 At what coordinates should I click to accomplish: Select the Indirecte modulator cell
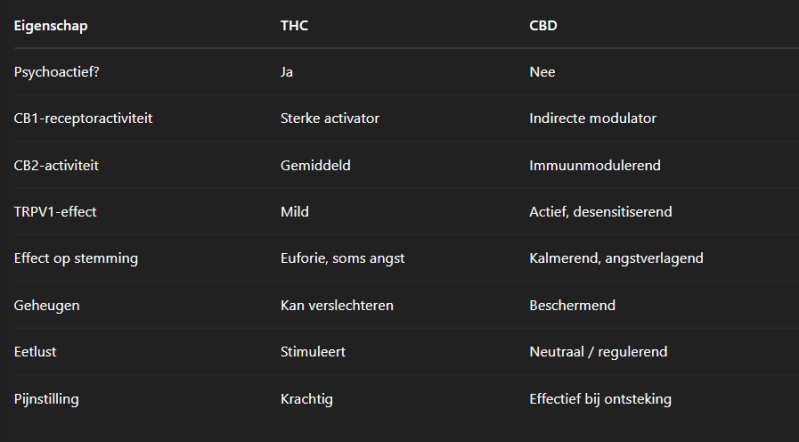(x=592, y=118)
